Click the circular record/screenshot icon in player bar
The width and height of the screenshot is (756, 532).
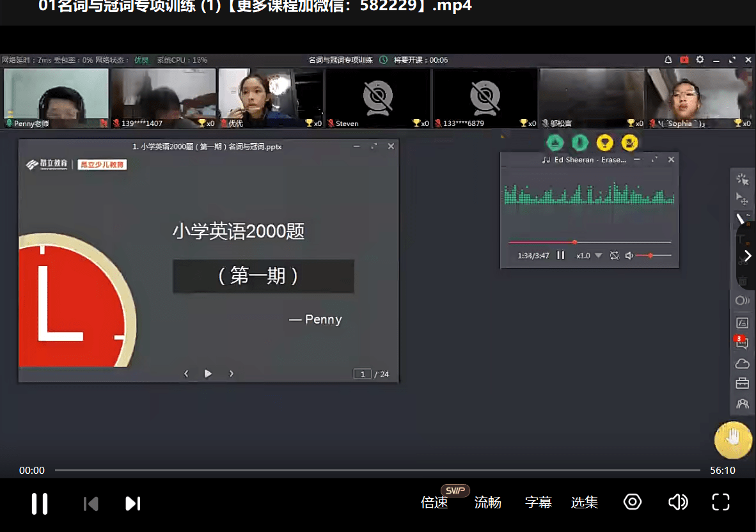click(632, 502)
